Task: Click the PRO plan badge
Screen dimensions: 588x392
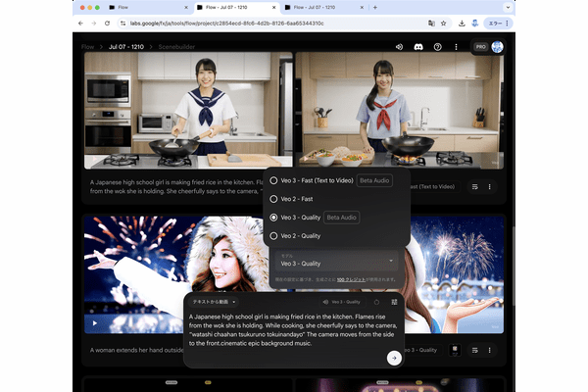Action: click(481, 47)
